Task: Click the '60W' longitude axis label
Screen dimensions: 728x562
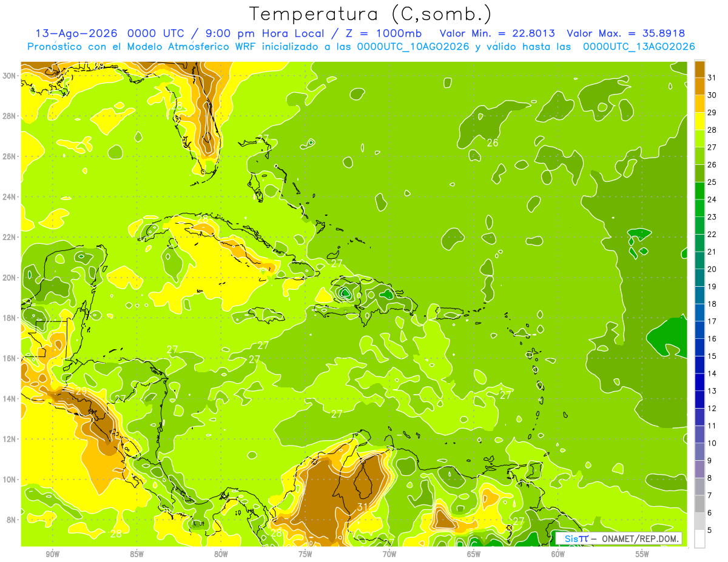Action: click(x=558, y=554)
